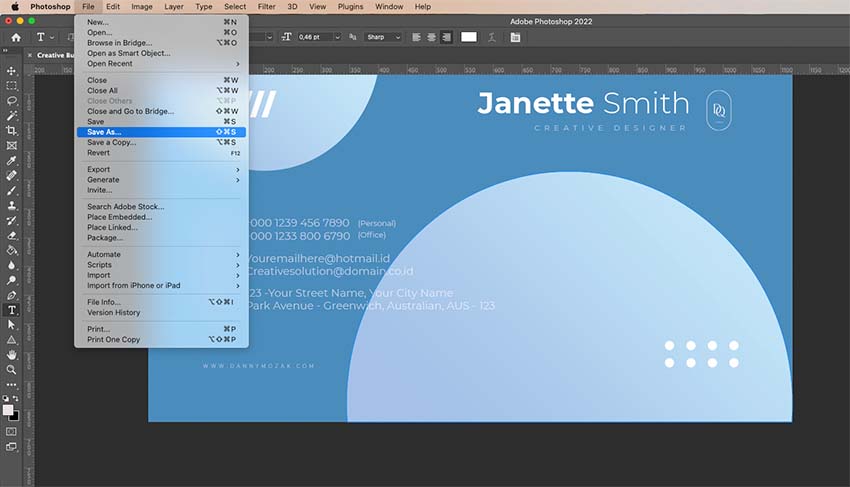
Task: Select the History Brush tool
Action: pos(11,220)
